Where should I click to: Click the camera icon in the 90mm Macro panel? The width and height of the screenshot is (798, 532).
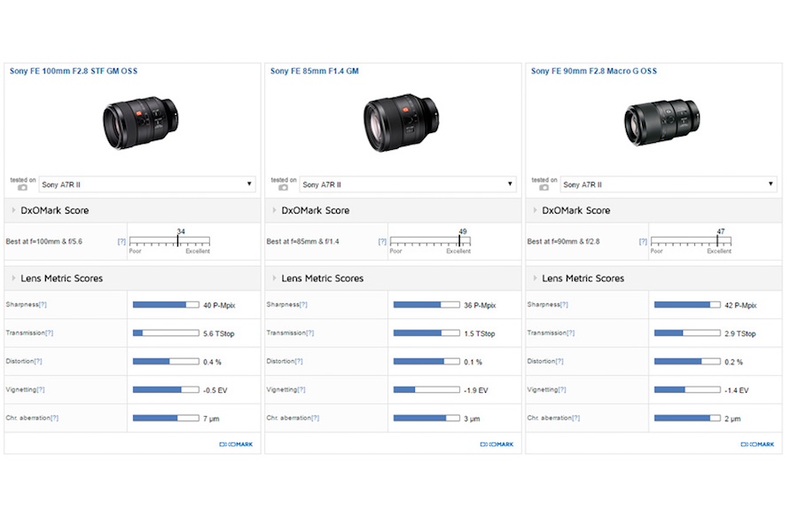[x=544, y=188]
